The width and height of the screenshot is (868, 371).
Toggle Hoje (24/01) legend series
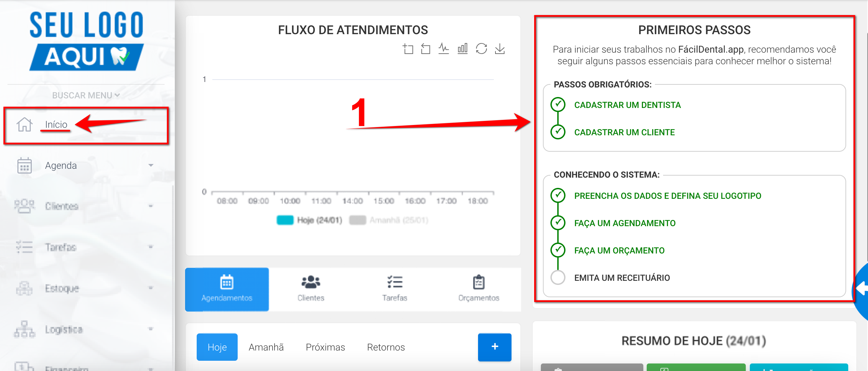click(309, 220)
